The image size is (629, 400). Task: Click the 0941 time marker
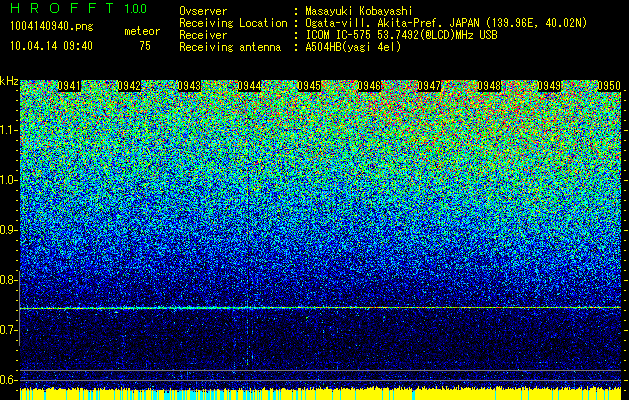click(69, 86)
